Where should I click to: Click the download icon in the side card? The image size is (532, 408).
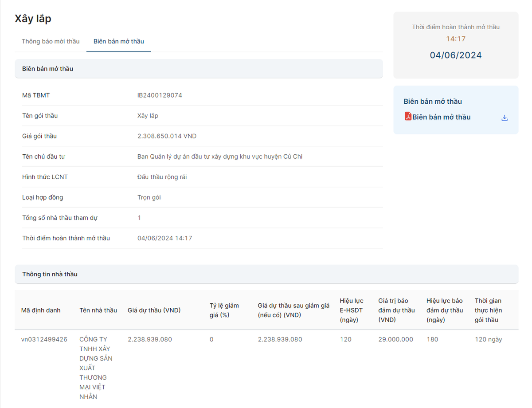(x=504, y=118)
